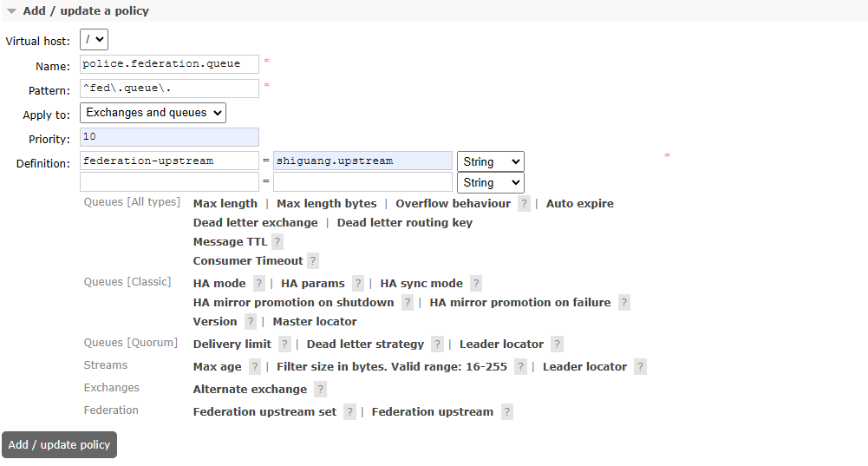Show help for Message TTL
The width and height of the screenshot is (868, 466).
tap(277, 241)
